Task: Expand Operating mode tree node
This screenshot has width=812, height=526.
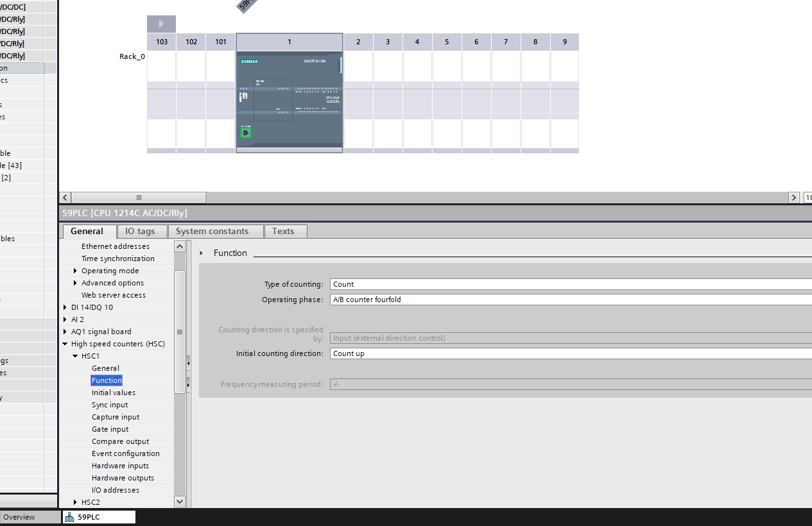Action: (75, 271)
